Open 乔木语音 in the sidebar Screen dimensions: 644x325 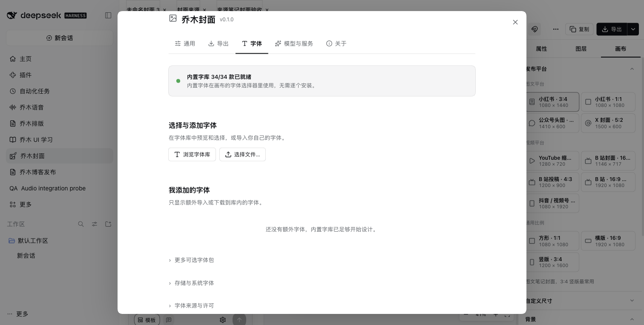(x=60, y=107)
